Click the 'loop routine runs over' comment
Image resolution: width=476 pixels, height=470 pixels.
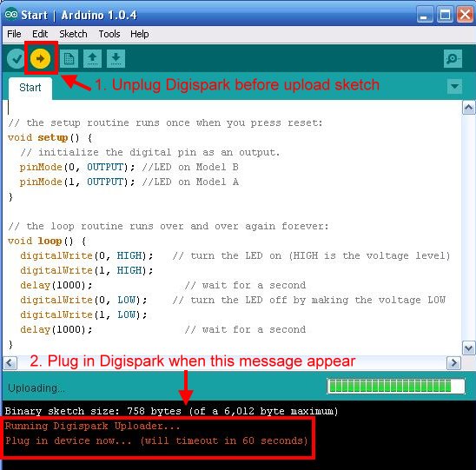pos(169,226)
